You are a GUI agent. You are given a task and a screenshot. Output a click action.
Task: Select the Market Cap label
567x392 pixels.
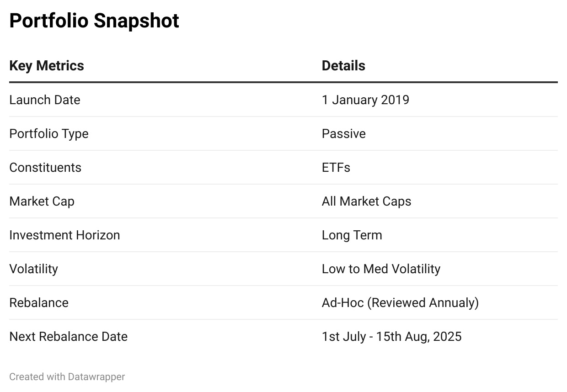[42, 201]
